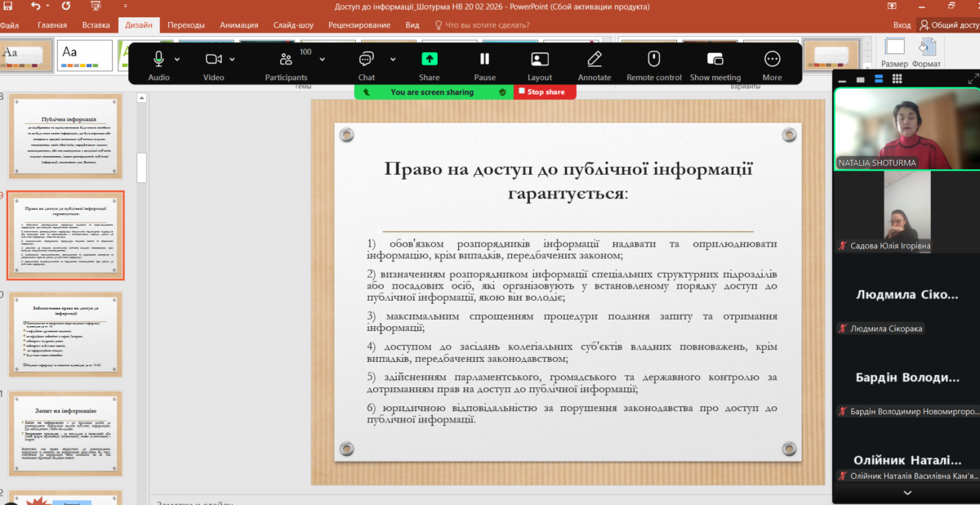Open the Zoom Chat icon

[x=366, y=59]
